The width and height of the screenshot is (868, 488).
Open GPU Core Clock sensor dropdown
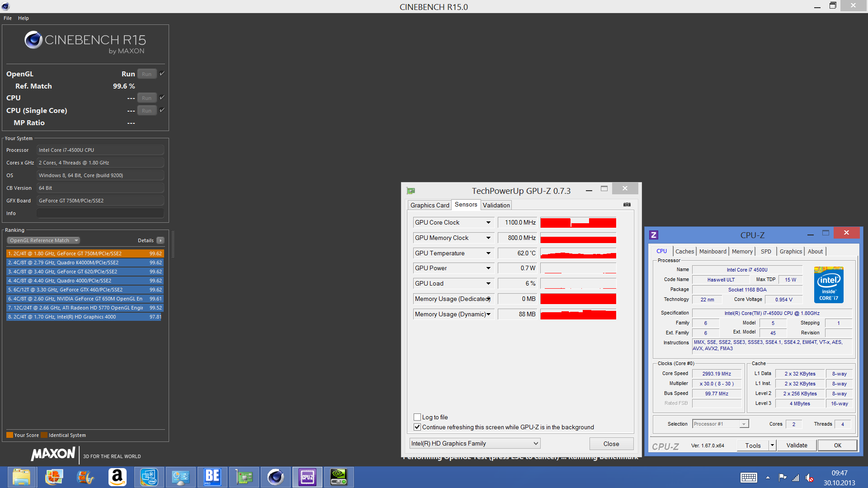[x=488, y=222]
